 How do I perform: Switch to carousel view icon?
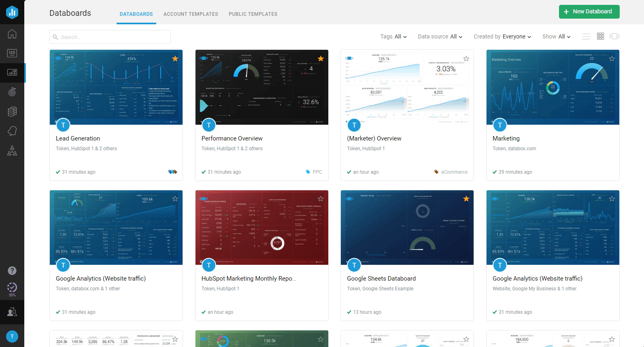point(614,36)
